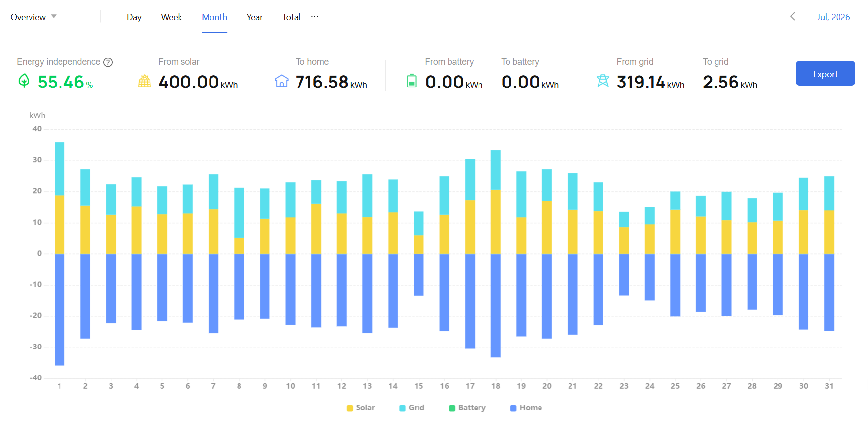Click the '55.46' energy independence value
The image size is (868, 434).
(61, 82)
